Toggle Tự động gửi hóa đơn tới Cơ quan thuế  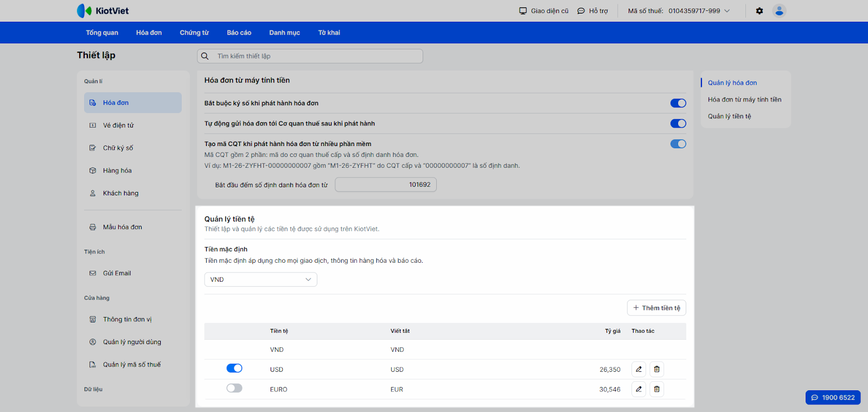[x=678, y=123]
